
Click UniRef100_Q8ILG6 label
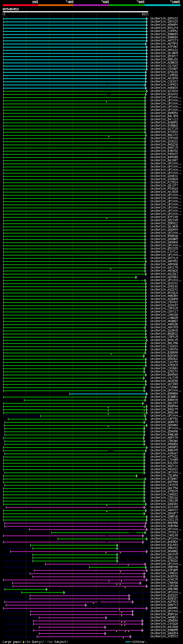click(164, 558)
